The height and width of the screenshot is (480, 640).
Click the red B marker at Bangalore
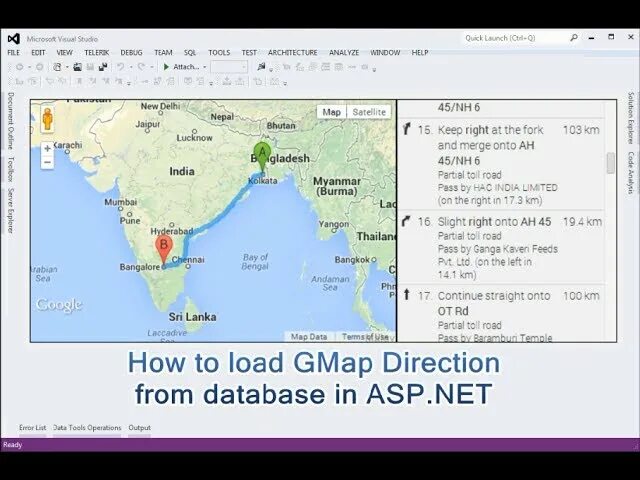coord(164,250)
